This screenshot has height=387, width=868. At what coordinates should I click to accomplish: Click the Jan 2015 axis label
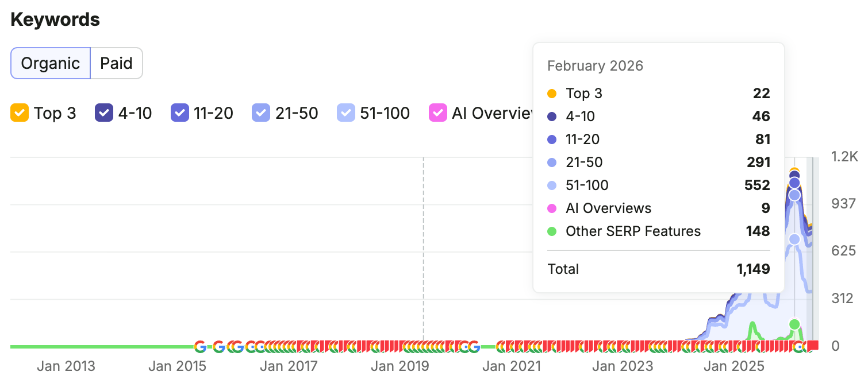(177, 366)
